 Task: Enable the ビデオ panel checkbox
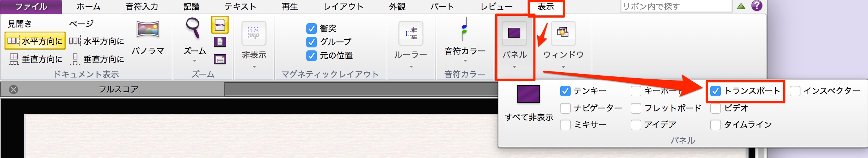(715, 108)
